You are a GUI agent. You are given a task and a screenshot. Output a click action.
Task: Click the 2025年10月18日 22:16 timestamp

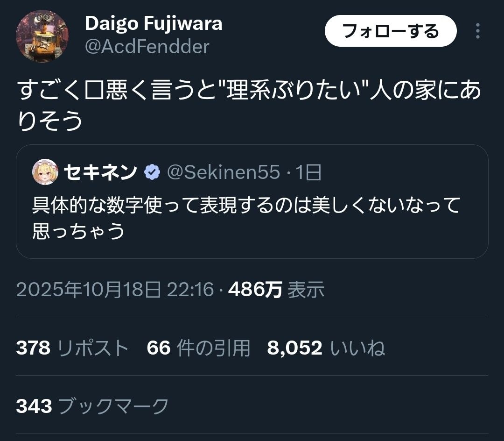click(x=115, y=289)
